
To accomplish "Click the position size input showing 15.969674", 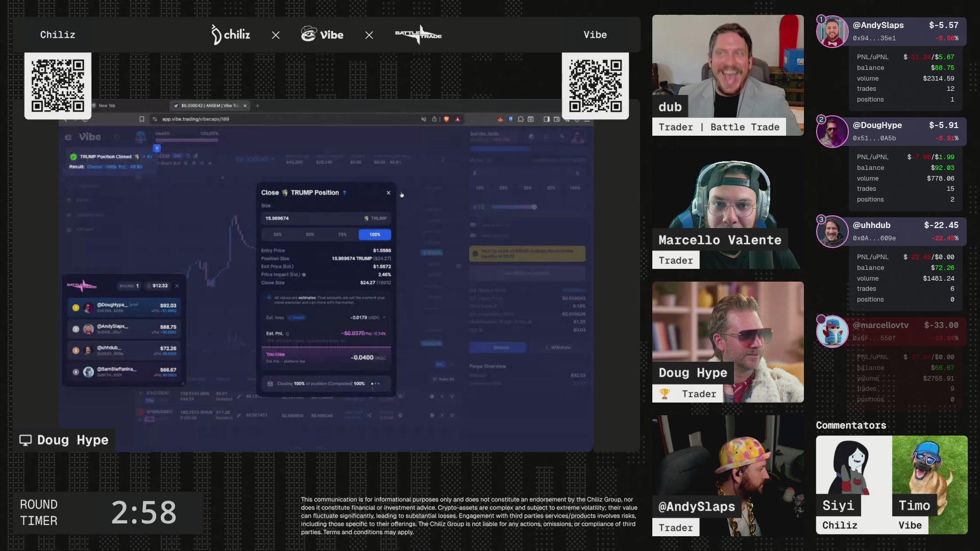I will click(326, 218).
